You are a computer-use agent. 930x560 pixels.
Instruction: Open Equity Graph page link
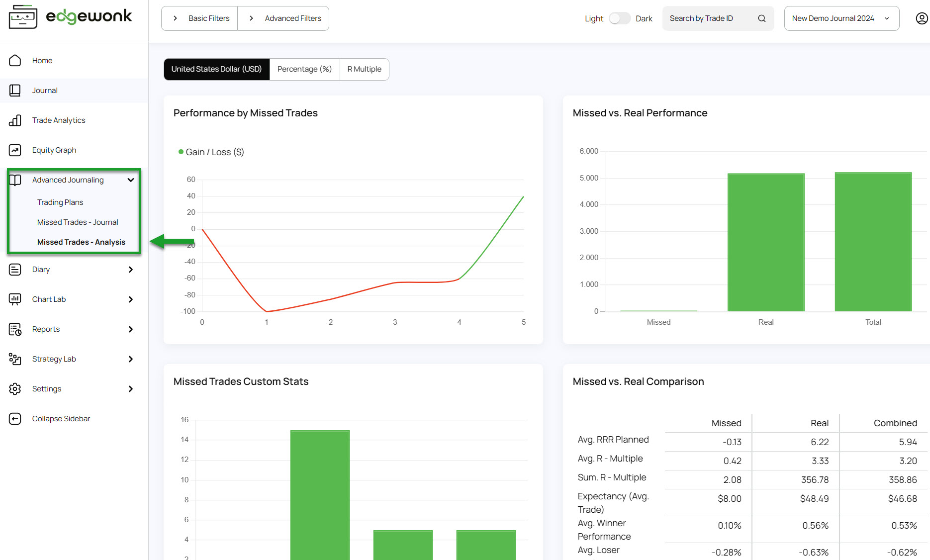click(x=54, y=150)
